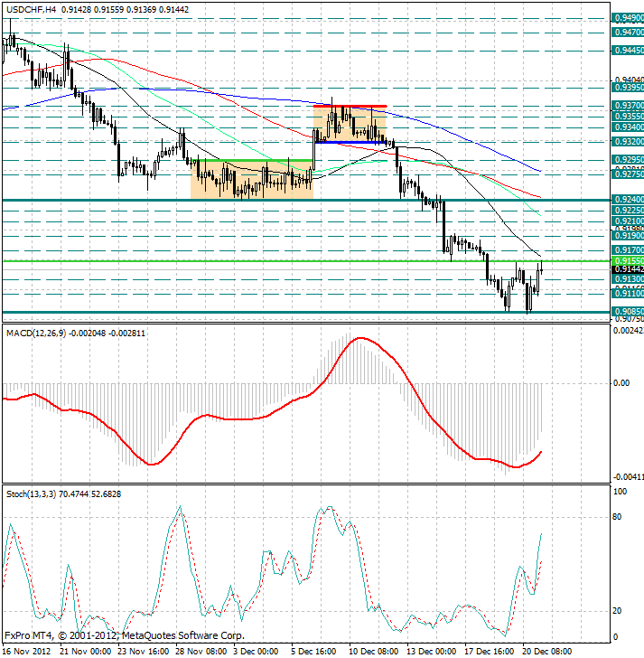The width and height of the screenshot is (644, 658).
Task: Click the 28 Nov 08:00 time label
Action: [x=201, y=652]
